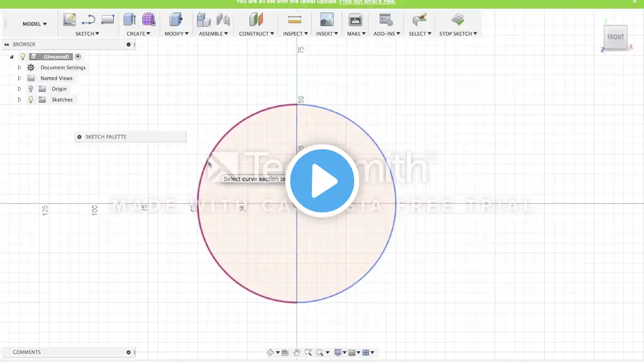
Task: Open the MAKE menu
Action: tap(356, 34)
